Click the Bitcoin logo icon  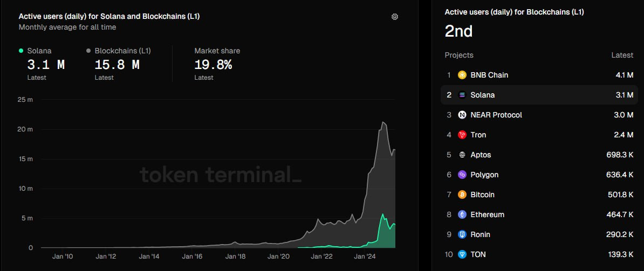point(462,194)
